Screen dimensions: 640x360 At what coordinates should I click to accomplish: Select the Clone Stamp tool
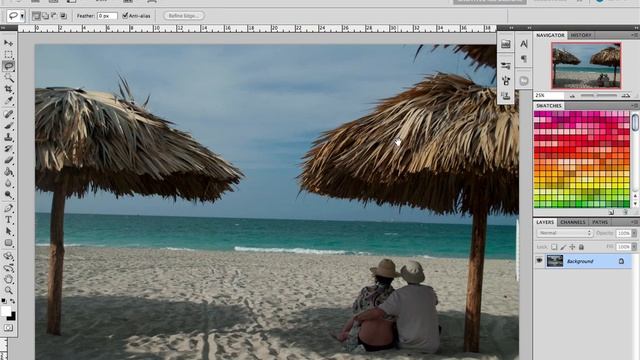click(x=8, y=137)
